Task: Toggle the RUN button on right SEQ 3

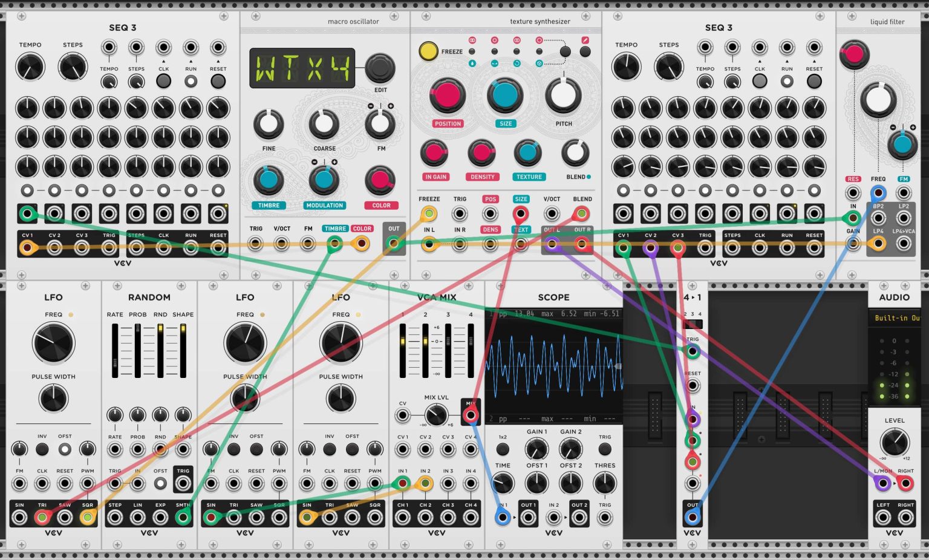Action: coord(787,81)
